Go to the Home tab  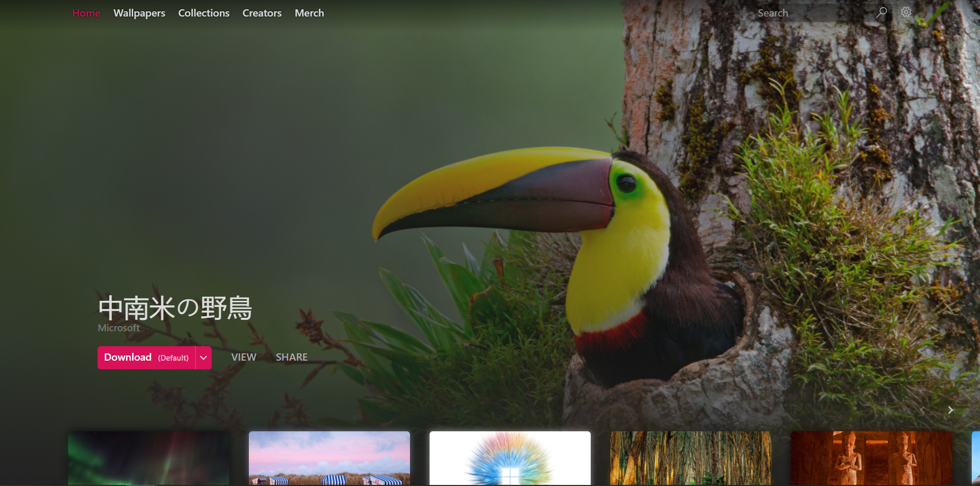(86, 13)
